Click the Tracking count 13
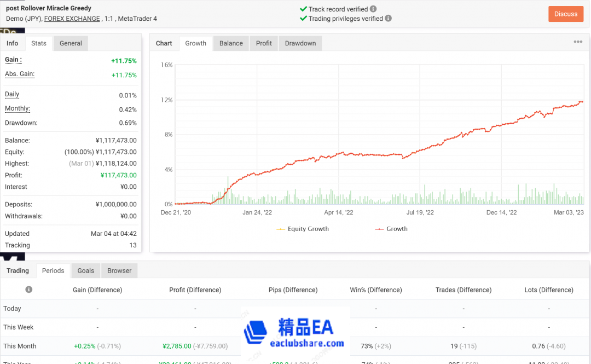Image resolution: width=591 pixels, height=364 pixels. pyautogui.click(x=132, y=245)
